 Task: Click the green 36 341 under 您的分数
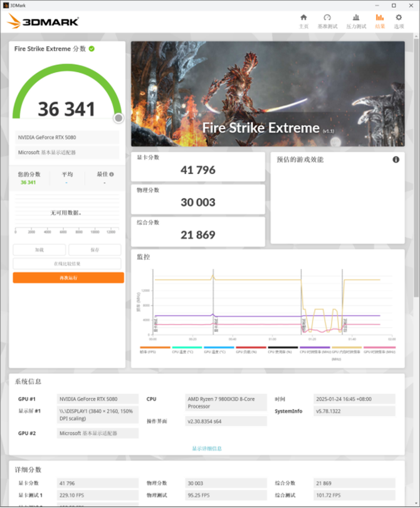pos(28,182)
